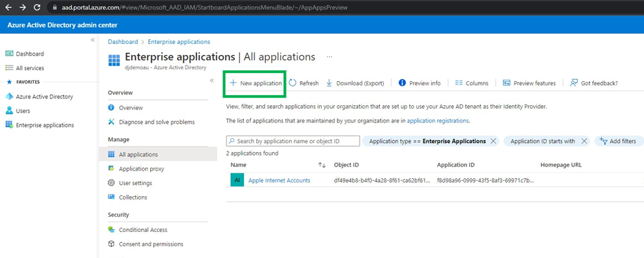Remove the Application type filter
This screenshot has width=644, height=258.
click(493, 141)
